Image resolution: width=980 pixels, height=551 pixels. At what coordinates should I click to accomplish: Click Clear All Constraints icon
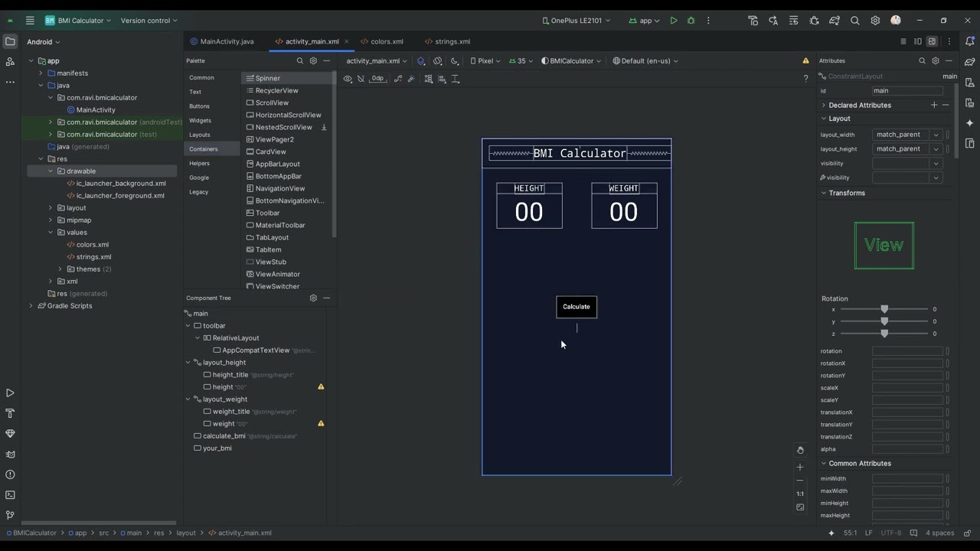point(398,79)
